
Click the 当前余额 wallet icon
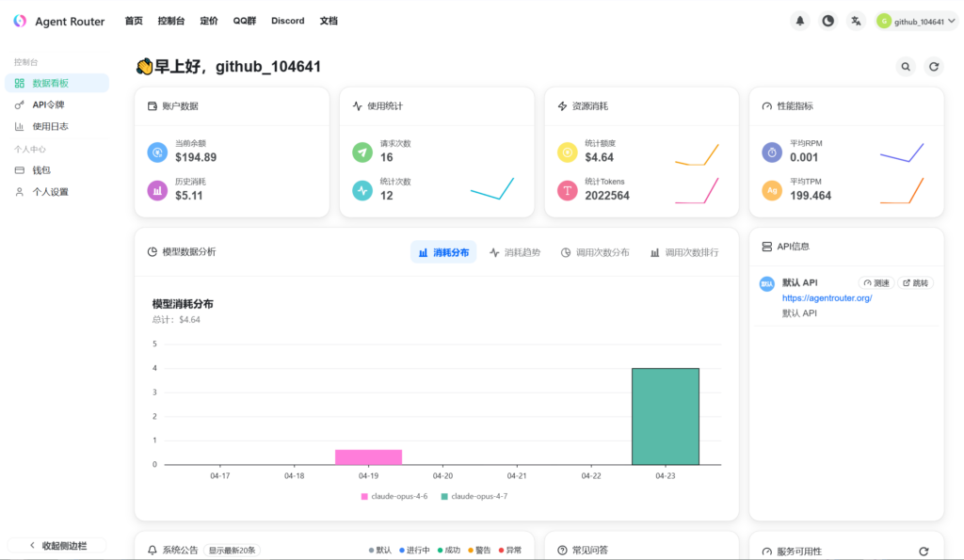pyautogui.click(x=157, y=152)
